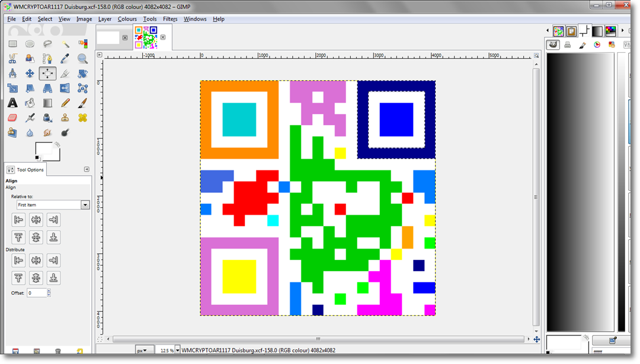The height and width of the screenshot is (364, 640).
Task: Switch to the QR code image thumbnail tab
Action: pos(146,37)
